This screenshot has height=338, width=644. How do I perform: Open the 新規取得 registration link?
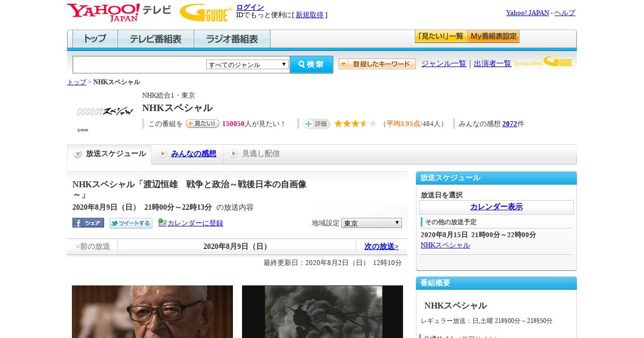(x=310, y=15)
